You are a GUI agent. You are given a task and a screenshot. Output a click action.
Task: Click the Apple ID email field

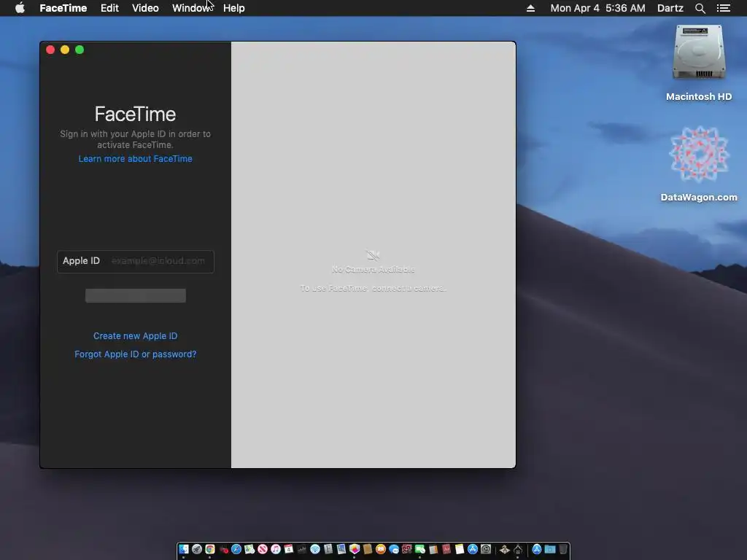[135, 262]
